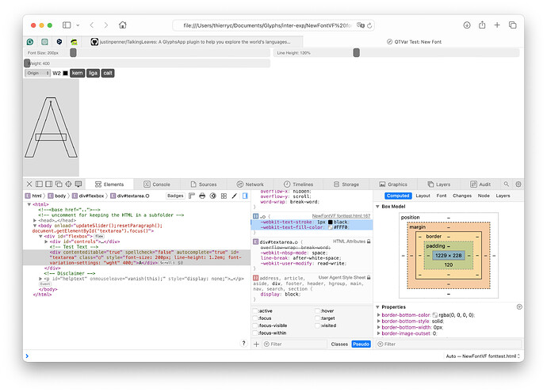Open the Timelines tab
Image resolution: width=547 pixels, height=392 pixels.
point(298,185)
